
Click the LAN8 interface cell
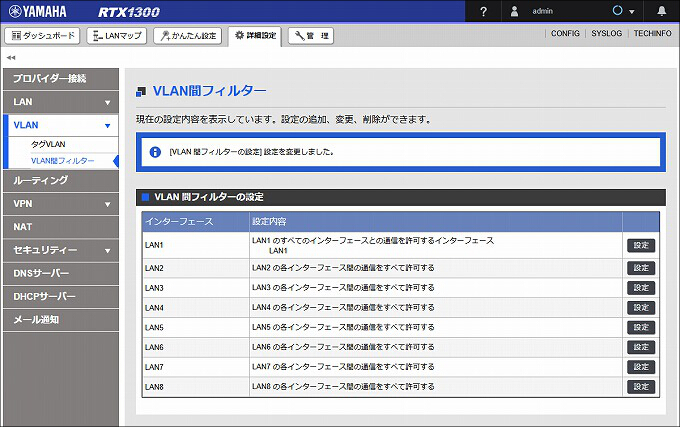coord(196,387)
